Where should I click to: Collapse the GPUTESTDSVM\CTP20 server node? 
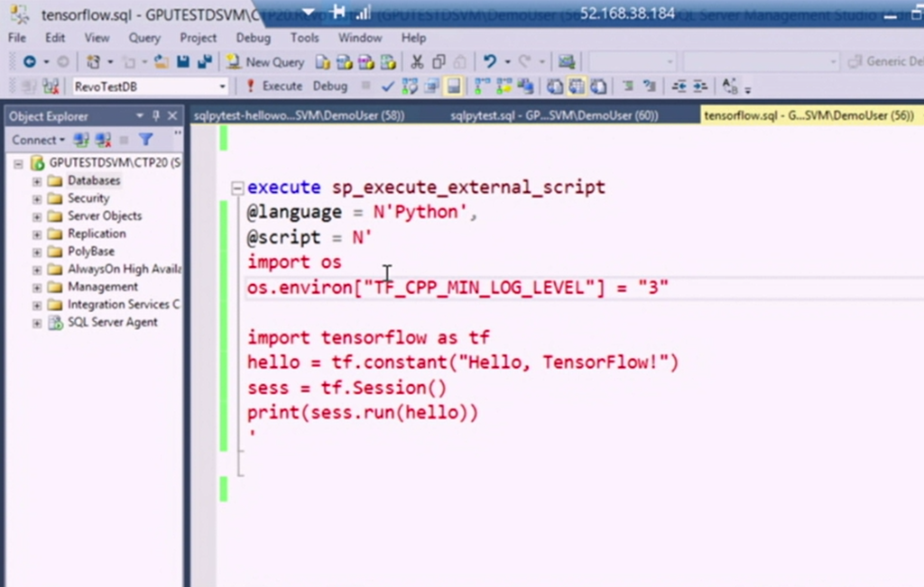(x=18, y=163)
